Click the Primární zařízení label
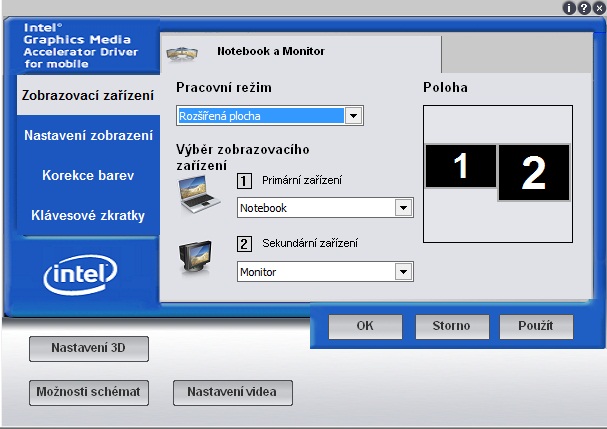607x429 pixels. click(x=302, y=180)
